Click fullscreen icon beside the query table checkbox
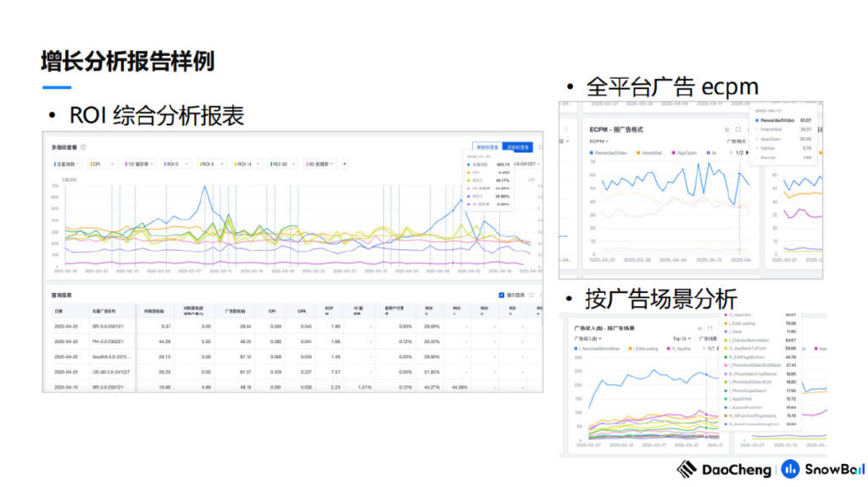868x487 pixels. coord(531,295)
